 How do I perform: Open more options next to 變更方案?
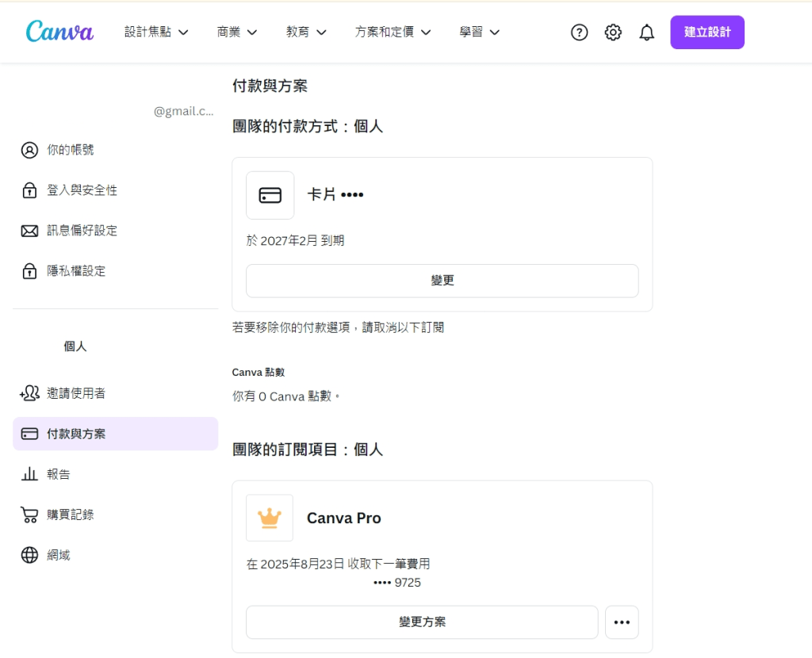coord(622,622)
